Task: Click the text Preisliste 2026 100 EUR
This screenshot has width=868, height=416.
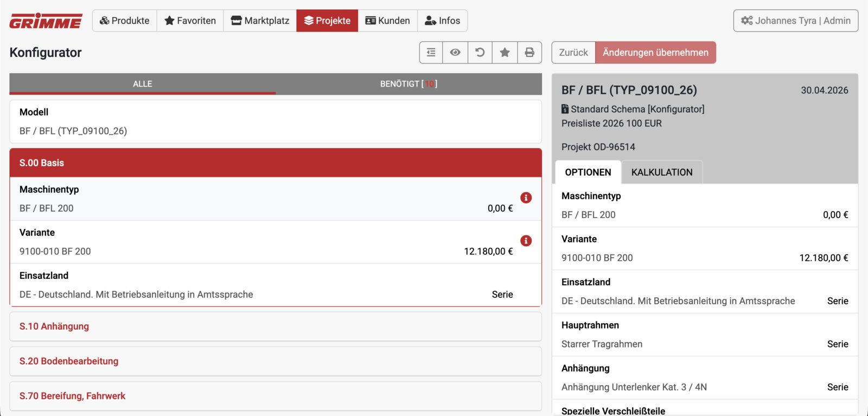Action: (611, 124)
